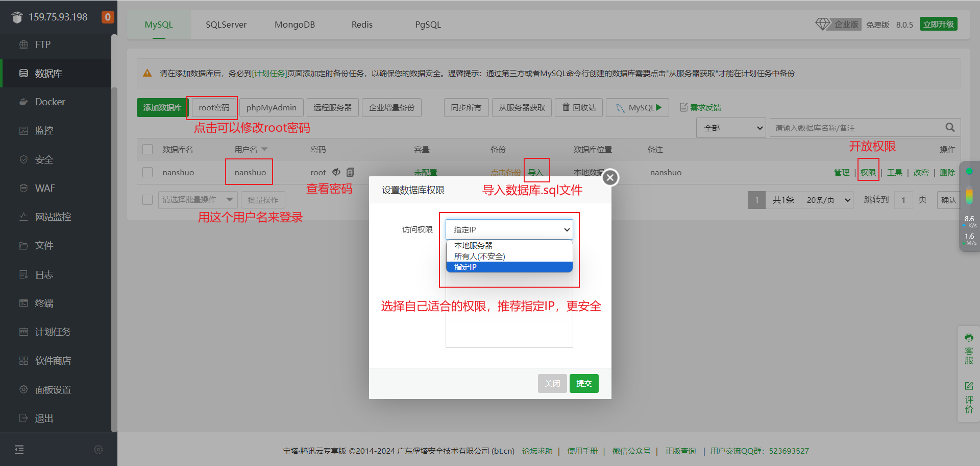Click the root password button
Image resolution: width=980 pixels, height=466 pixels.
(x=214, y=107)
